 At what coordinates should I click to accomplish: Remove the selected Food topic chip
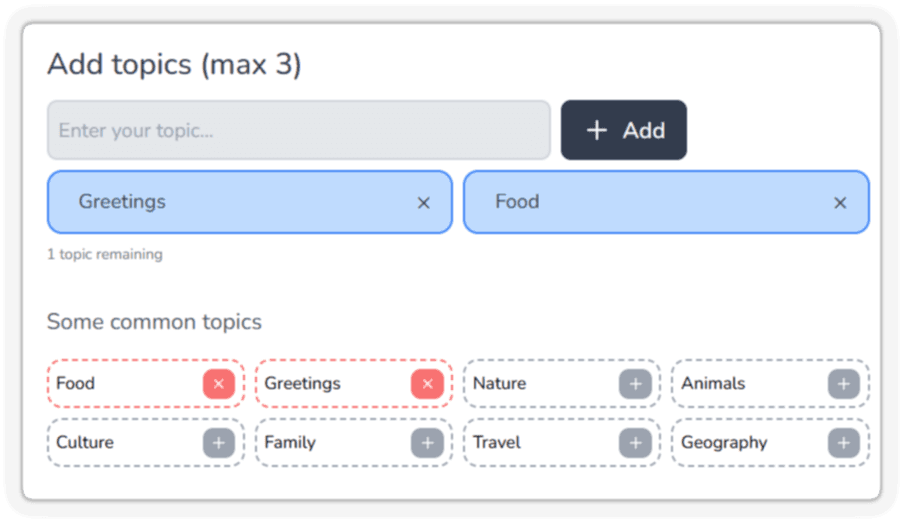(x=840, y=203)
